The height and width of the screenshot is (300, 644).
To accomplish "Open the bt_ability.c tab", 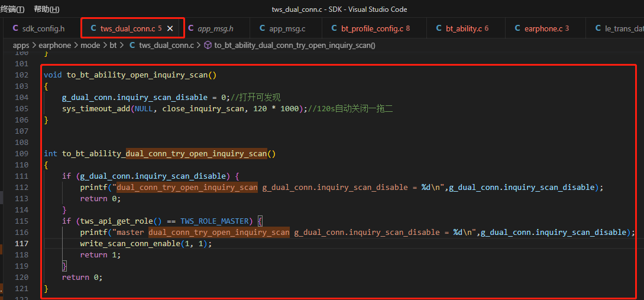I will coord(465,28).
